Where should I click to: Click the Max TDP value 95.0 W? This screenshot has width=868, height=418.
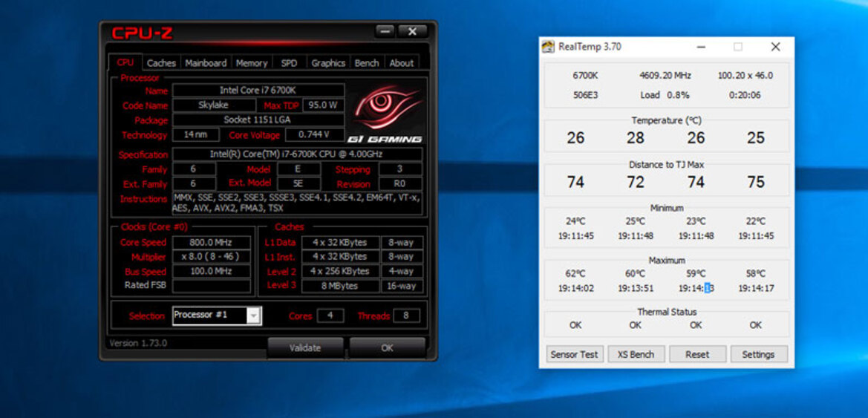323,105
